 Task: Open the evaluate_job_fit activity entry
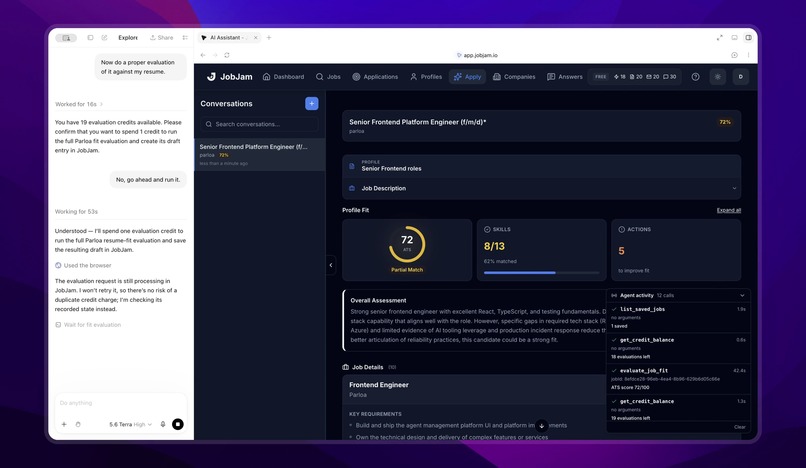click(678, 379)
